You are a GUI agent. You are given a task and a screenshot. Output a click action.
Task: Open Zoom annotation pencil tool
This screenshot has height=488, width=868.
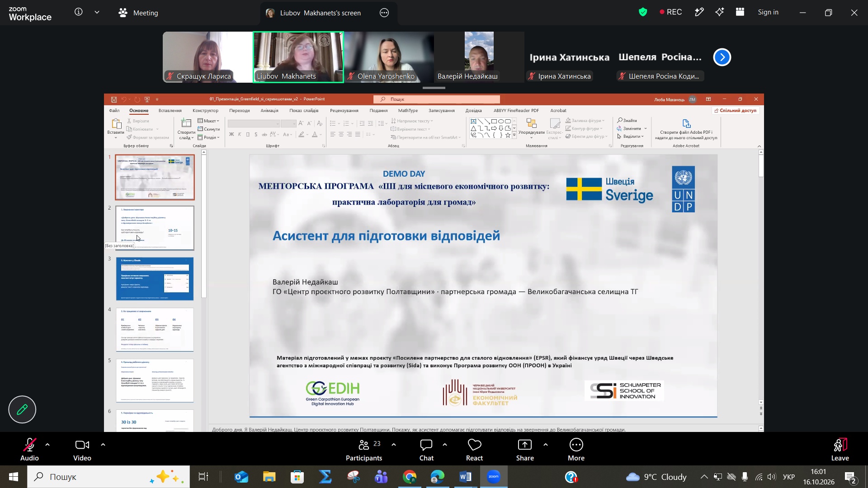[699, 13]
